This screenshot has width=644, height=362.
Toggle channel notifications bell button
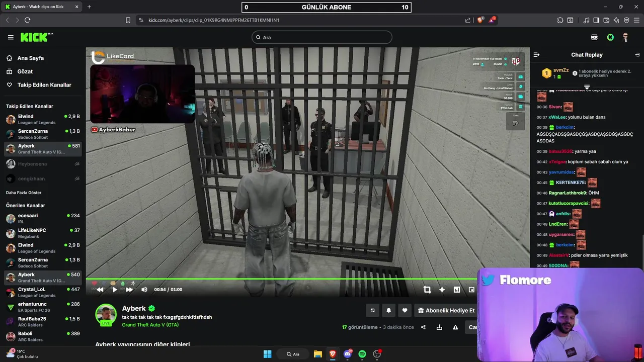coord(388,311)
